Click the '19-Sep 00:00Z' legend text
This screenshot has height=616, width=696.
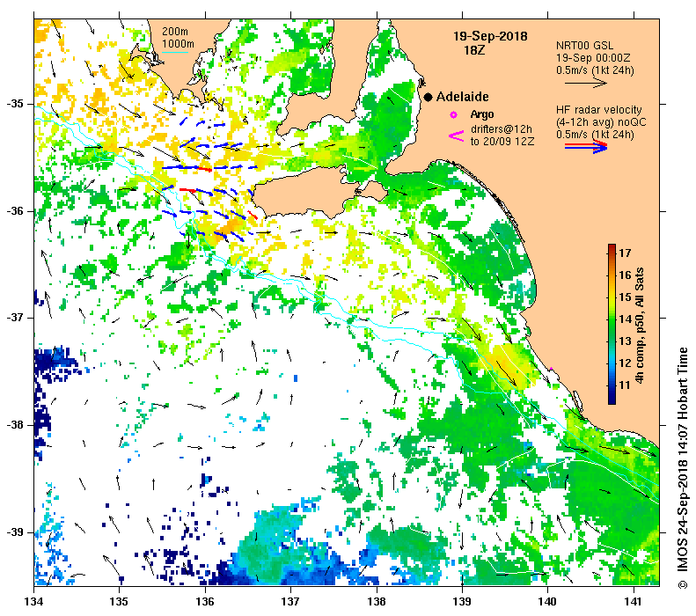click(x=593, y=58)
